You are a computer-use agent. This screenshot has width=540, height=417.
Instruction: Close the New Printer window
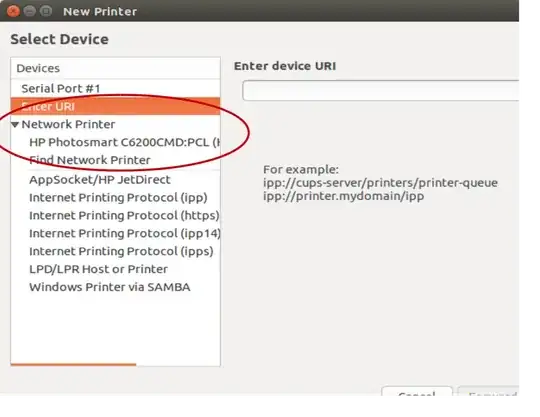[x=13, y=11]
